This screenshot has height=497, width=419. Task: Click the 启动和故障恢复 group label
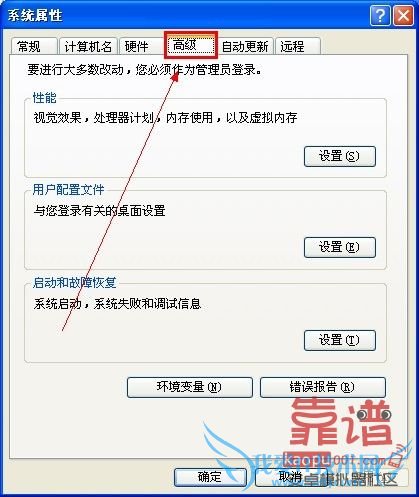(74, 283)
